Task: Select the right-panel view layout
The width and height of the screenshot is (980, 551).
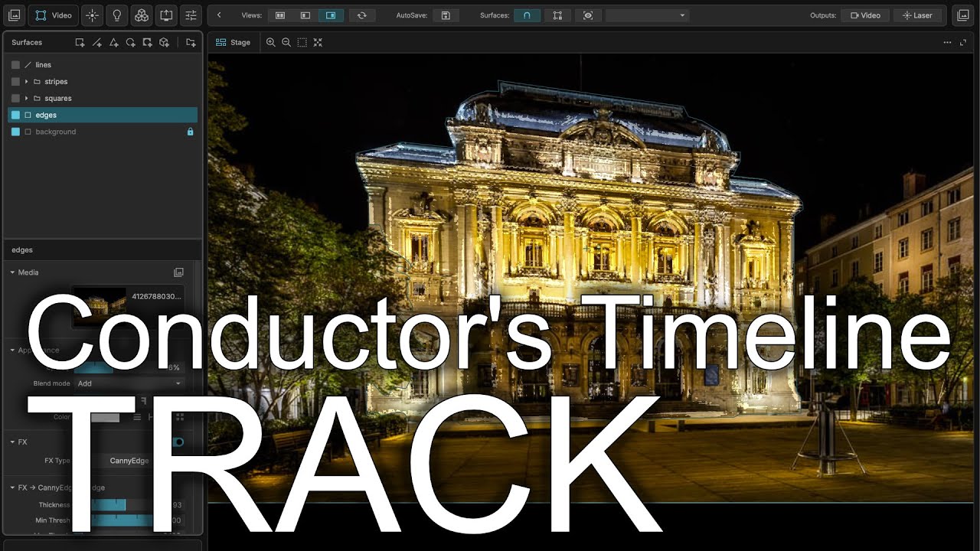Action: (331, 15)
